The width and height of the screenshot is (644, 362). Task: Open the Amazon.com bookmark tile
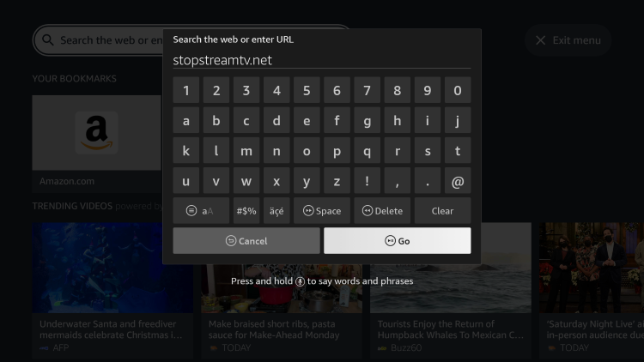[x=96, y=143]
